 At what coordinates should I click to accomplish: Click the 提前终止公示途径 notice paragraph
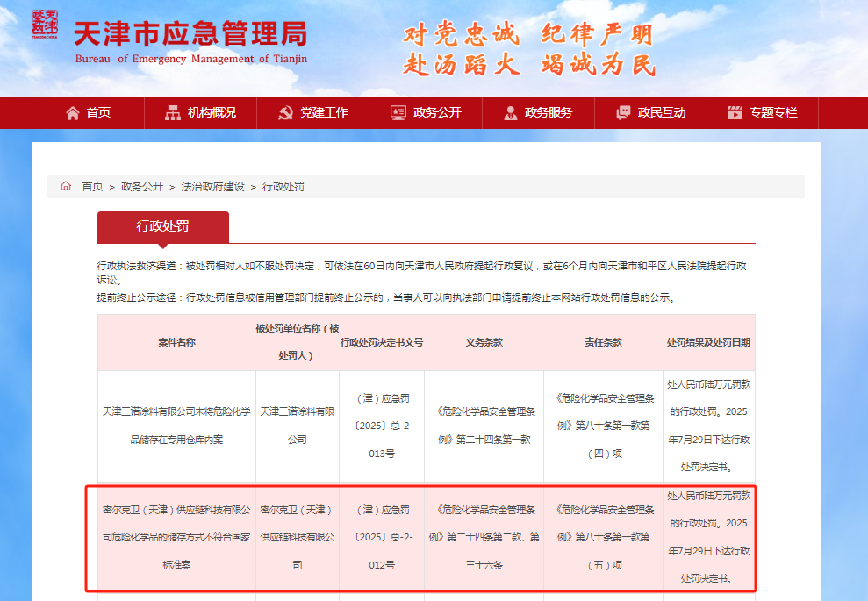click(x=388, y=297)
